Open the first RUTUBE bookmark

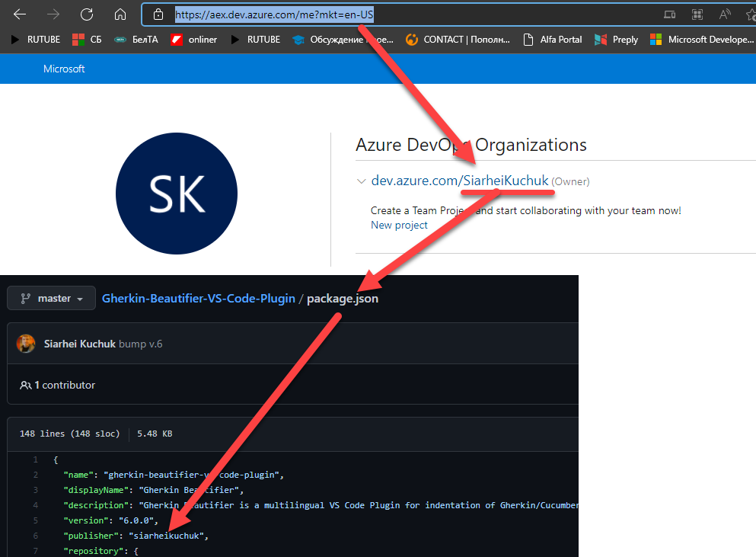(x=35, y=40)
